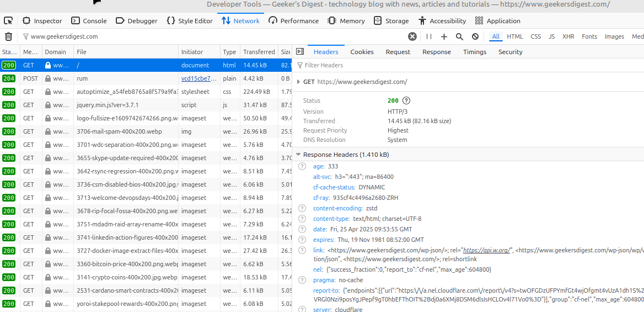Image resolution: width=644 pixels, height=312 pixels.
Task: Pause network request recording
Action: click(429, 36)
